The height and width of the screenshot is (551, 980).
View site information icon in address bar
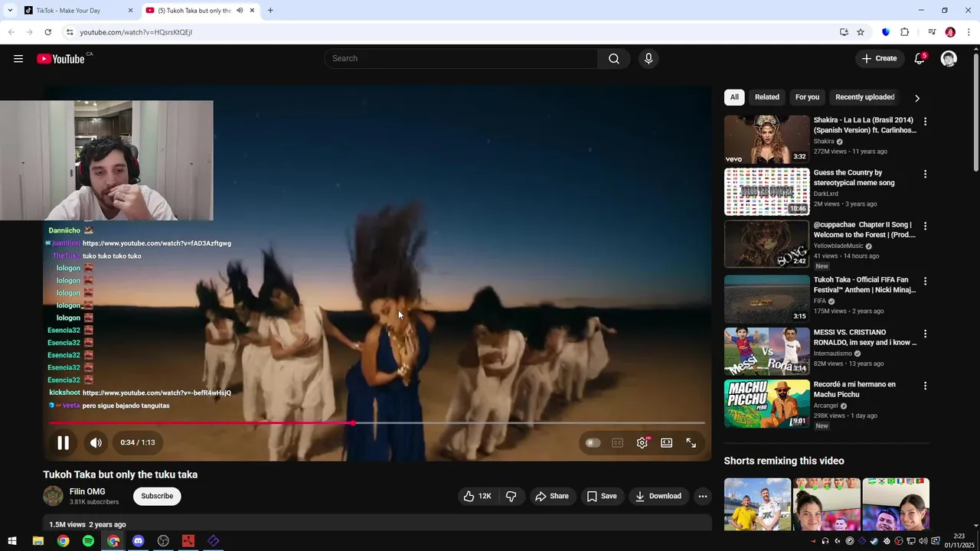click(x=70, y=32)
